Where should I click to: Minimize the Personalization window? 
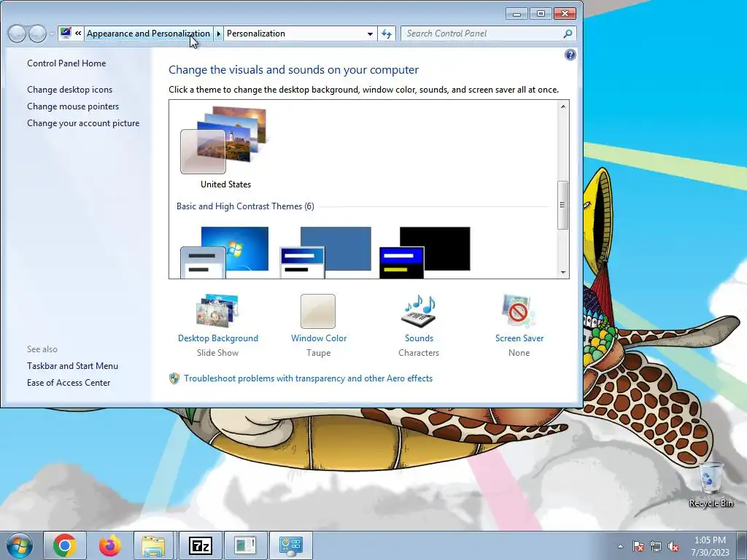(517, 13)
